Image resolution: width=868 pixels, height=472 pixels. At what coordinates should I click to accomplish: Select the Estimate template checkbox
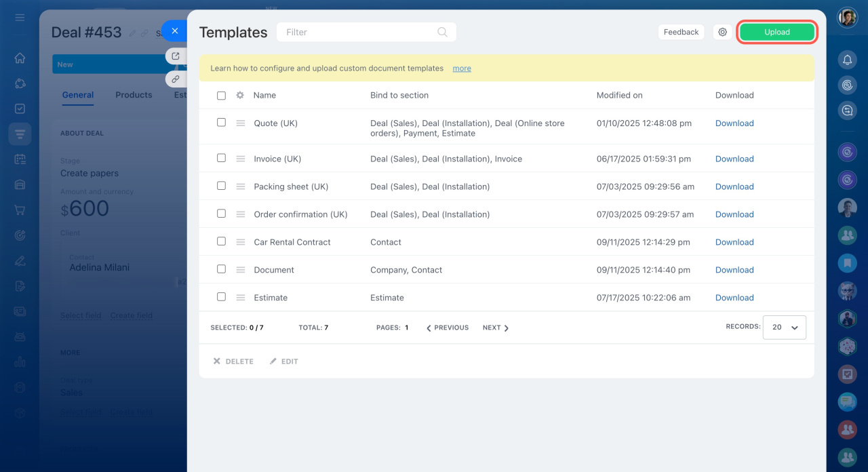[221, 297]
